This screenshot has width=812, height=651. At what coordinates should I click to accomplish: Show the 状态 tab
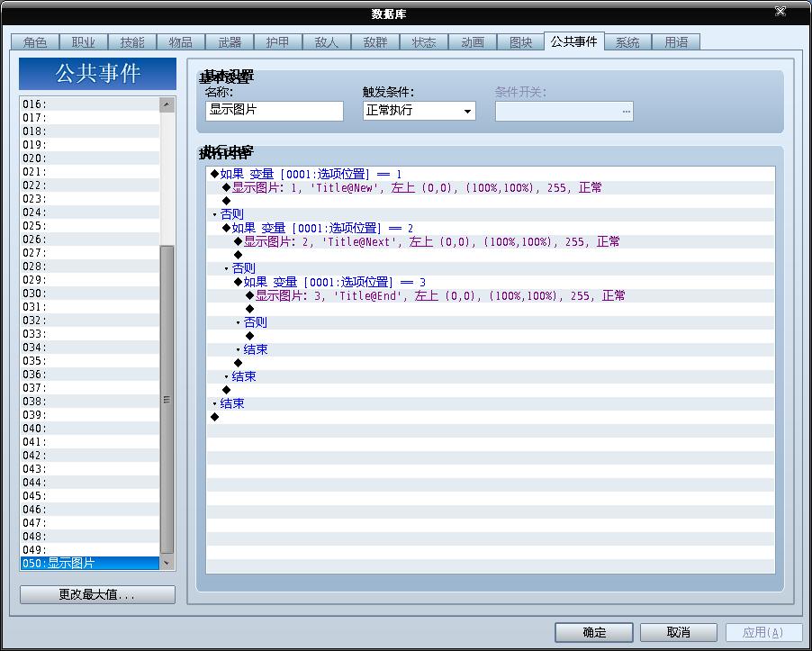425,42
